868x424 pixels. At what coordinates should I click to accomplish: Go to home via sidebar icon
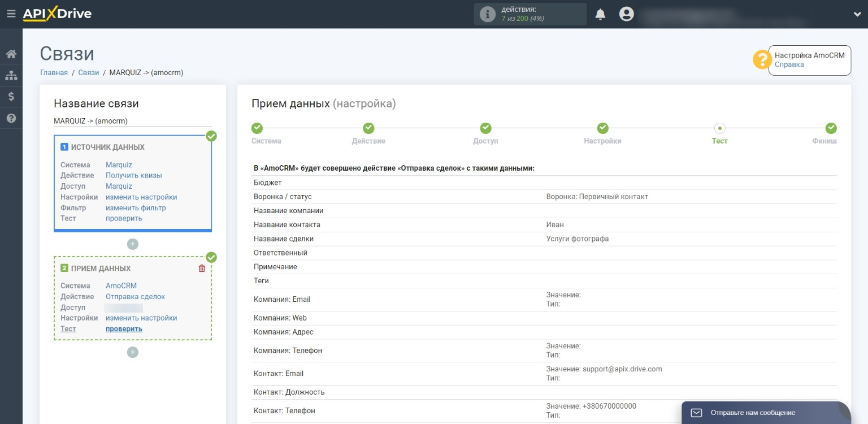(11, 54)
